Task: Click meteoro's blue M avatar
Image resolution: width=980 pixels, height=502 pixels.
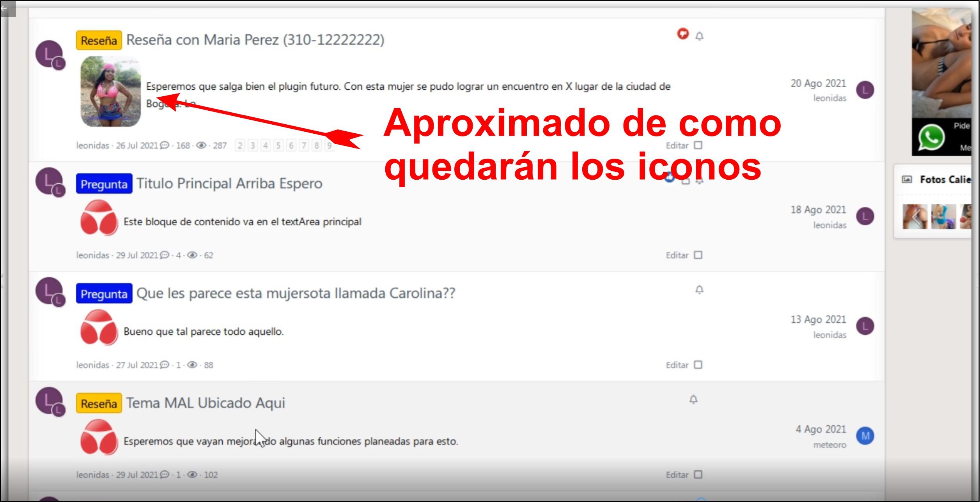Action: point(865,436)
